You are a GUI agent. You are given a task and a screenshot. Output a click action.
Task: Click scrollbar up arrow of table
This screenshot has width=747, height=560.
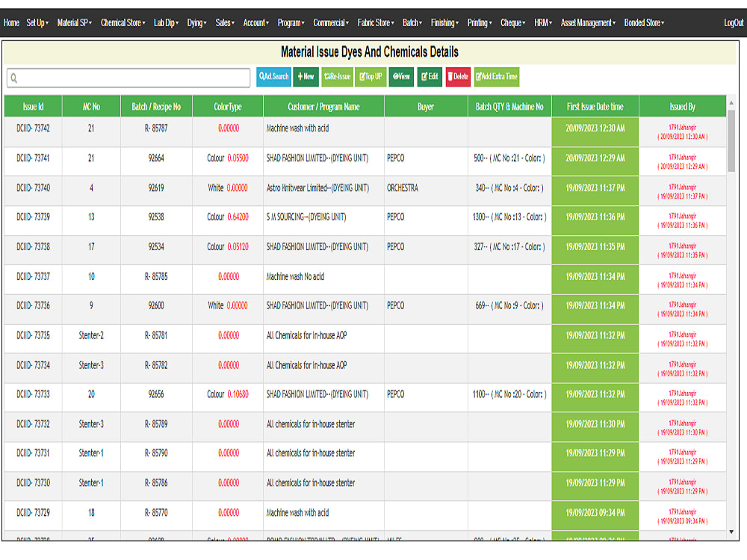click(x=731, y=103)
